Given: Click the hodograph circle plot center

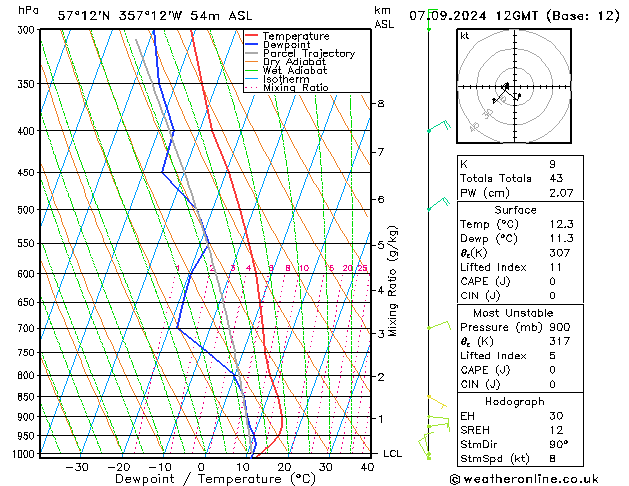Looking at the screenshot, I should [514, 87].
